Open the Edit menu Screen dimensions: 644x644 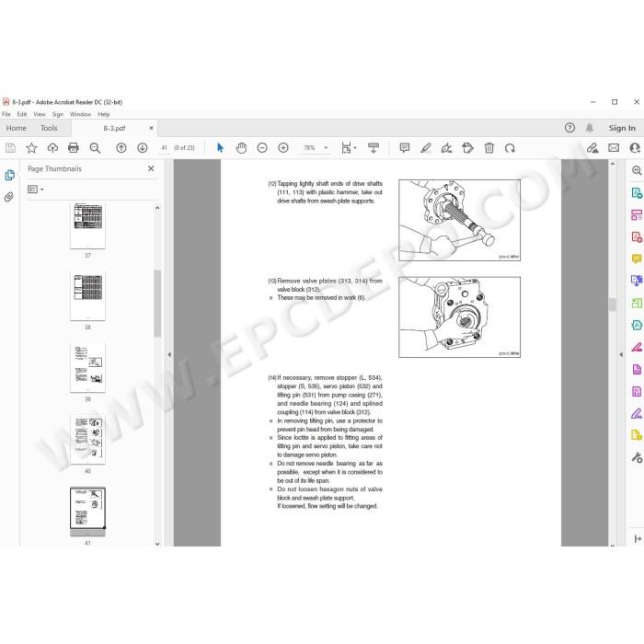click(22, 114)
